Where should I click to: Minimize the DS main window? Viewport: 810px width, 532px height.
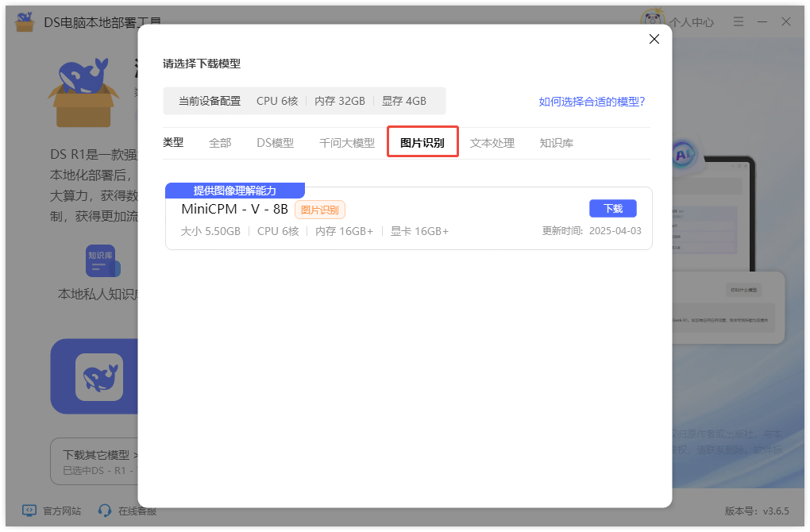762,21
